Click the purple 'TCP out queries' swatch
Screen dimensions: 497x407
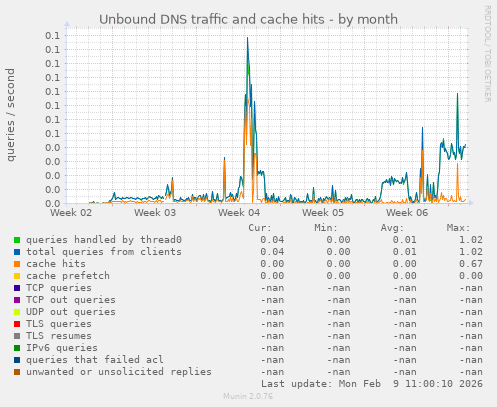click(x=17, y=300)
